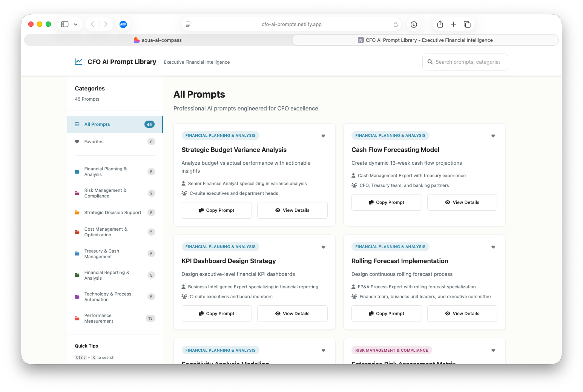Select All Prompts in the sidebar
The image size is (583, 392).
pos(115,124)
